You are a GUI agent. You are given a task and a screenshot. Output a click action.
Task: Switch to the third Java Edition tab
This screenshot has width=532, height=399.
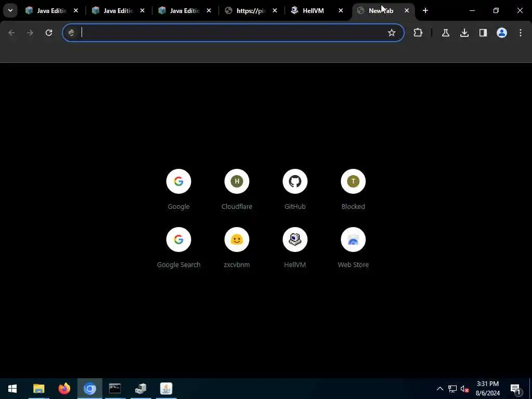[x=184, y=11]
